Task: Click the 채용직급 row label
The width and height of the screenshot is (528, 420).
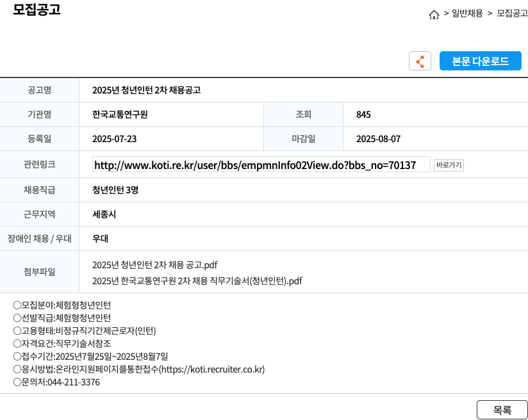Action: point(39,190)
